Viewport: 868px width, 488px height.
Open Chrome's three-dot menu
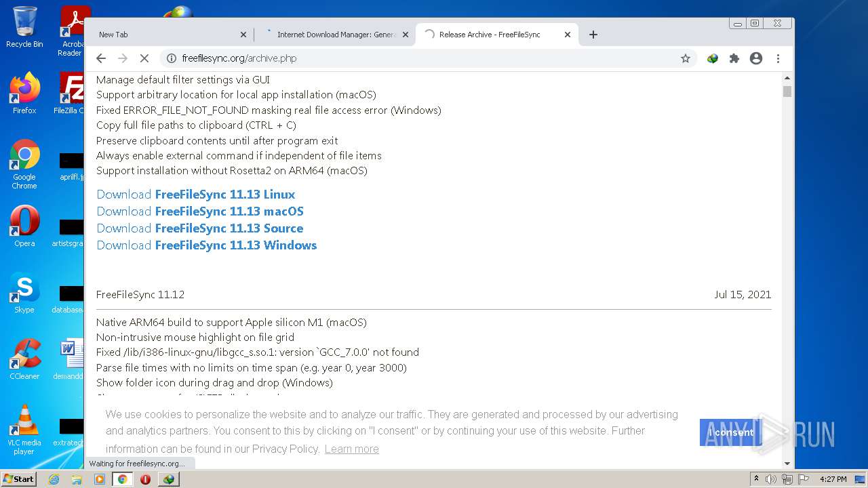(778, 58)
